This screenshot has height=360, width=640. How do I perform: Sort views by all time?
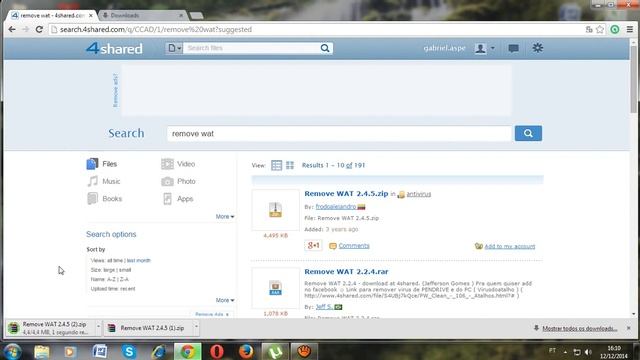tap(115, 260)
